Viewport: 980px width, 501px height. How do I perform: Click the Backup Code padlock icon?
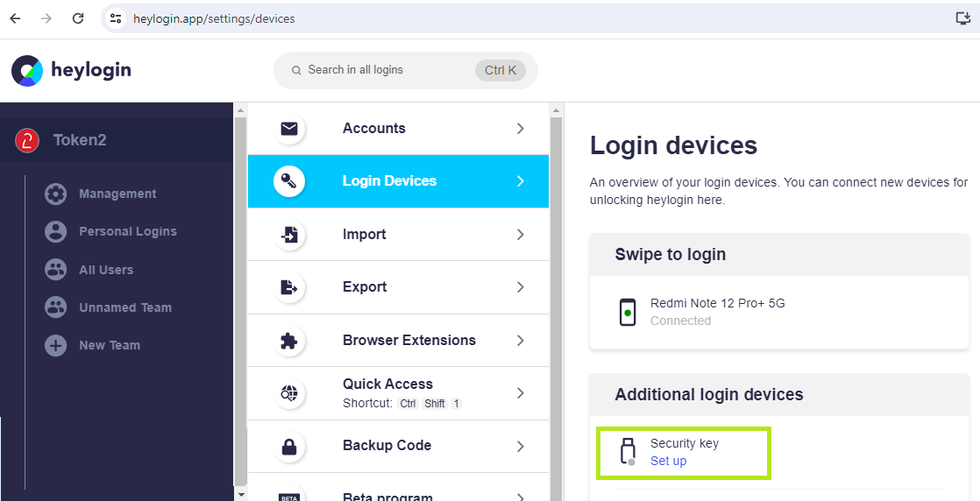coord(288,447)
